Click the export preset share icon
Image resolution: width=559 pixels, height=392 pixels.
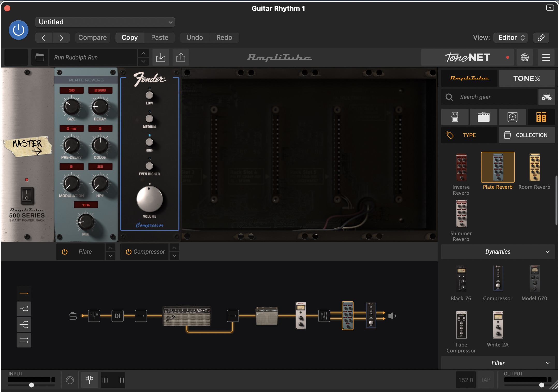181,57
